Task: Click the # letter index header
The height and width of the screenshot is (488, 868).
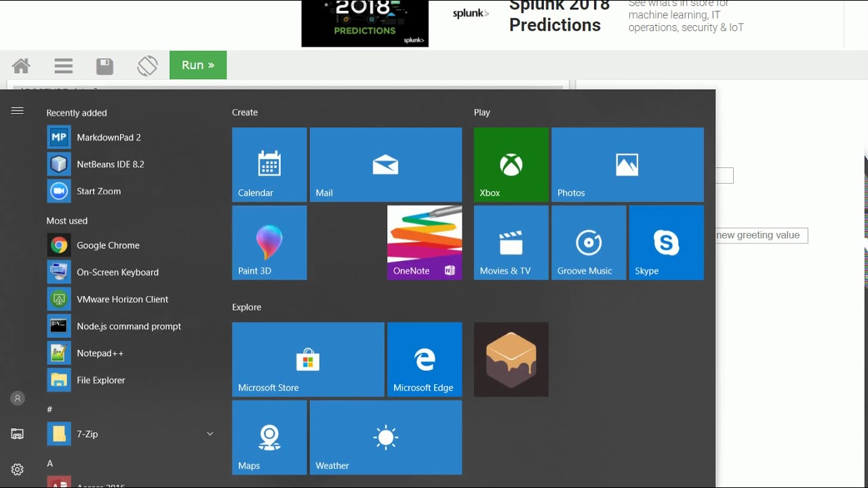Action: 50,409
